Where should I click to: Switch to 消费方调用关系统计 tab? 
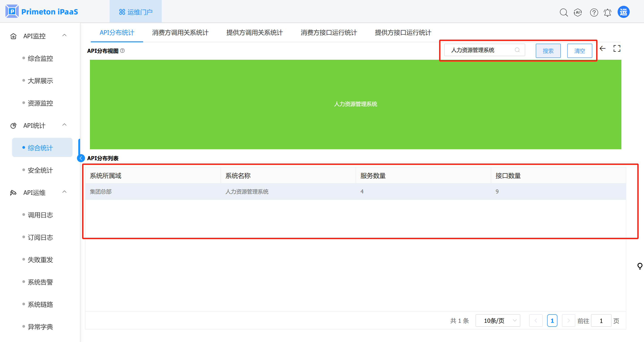click(x=180, y=33)
